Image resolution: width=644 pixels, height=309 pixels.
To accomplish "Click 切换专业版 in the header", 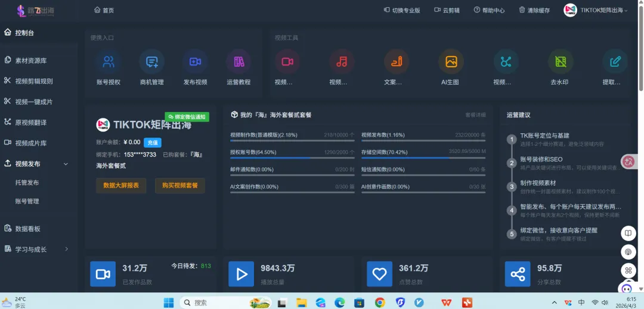I will click(402, 10).
